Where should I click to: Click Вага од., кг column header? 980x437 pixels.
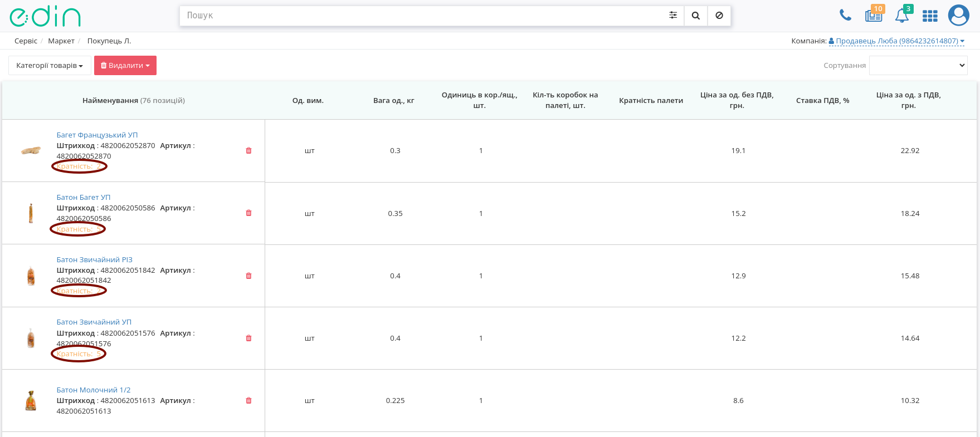[394, 100]
